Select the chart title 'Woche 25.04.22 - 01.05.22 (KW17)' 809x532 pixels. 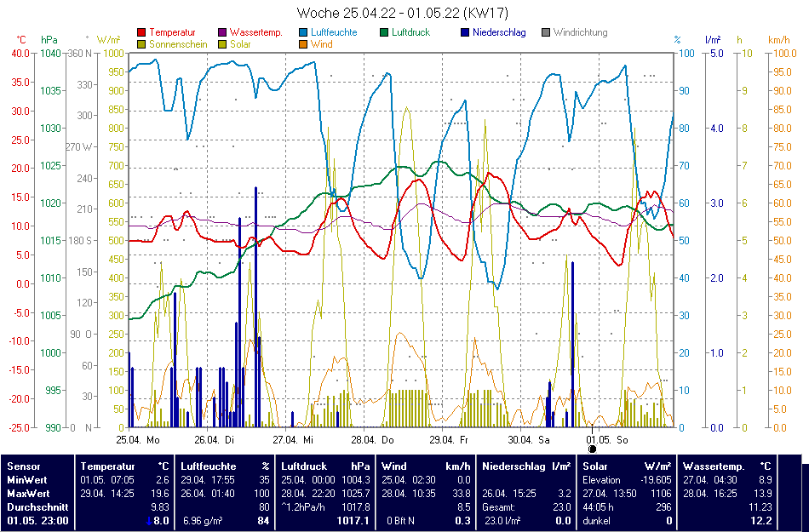point(403,13)
